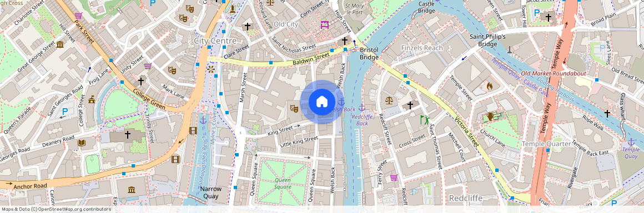This screenshot has width=644, height=213.
Task: Click the Marsh Street label
Action: [x=244, y=88]
